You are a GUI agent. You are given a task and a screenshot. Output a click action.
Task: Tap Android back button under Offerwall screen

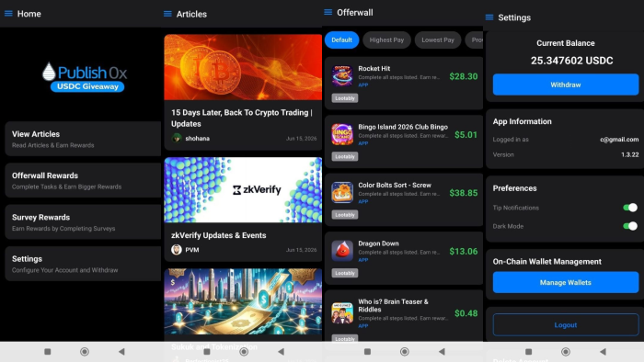click(x=442, y=351)
